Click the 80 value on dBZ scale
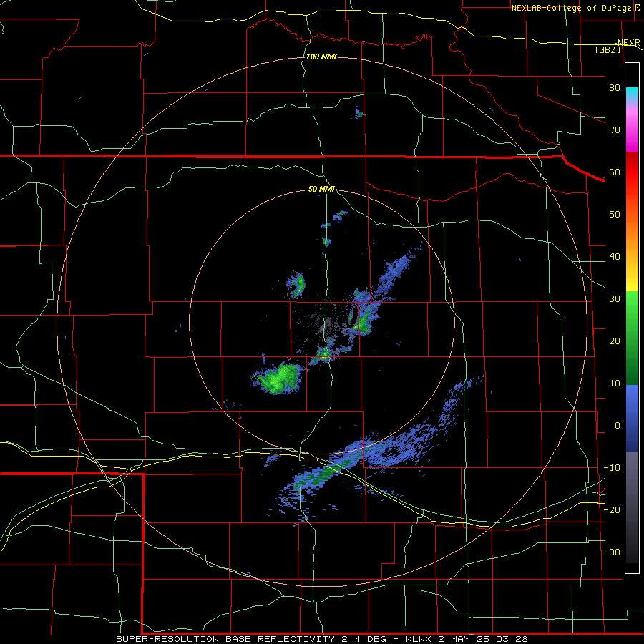 [x=615, y=87]
